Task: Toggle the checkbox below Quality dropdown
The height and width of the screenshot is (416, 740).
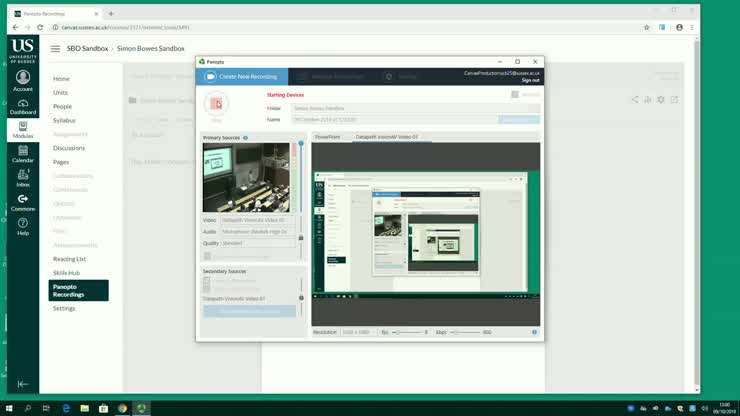Action: 207,256
